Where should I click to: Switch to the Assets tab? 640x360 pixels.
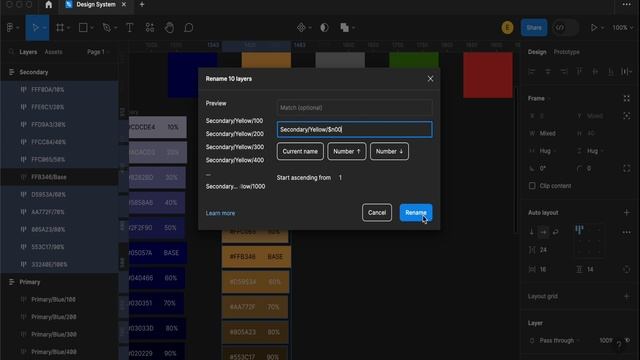click(53, 52)
